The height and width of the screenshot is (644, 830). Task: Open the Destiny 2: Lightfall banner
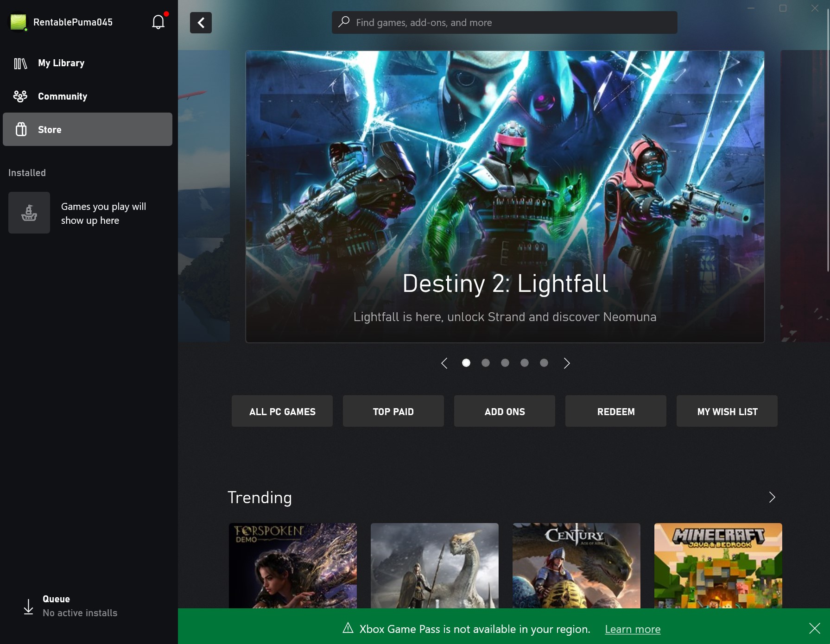click(505, 197)
